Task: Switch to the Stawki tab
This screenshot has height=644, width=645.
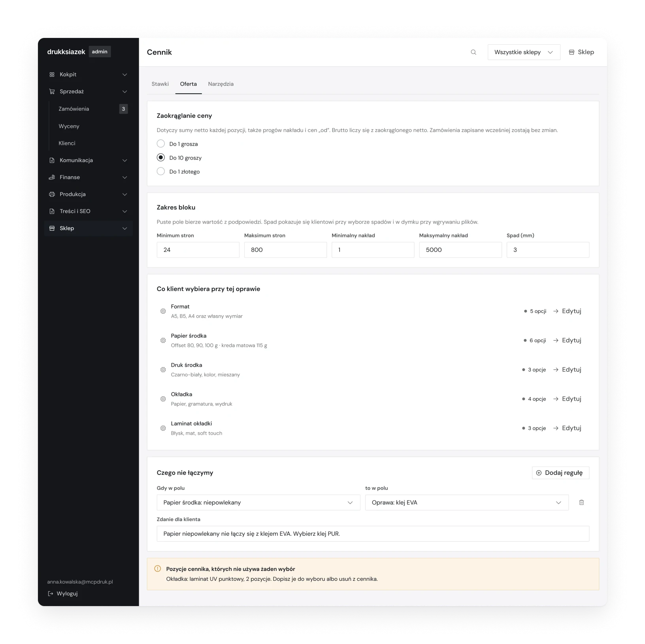Action: coord(160,84)
